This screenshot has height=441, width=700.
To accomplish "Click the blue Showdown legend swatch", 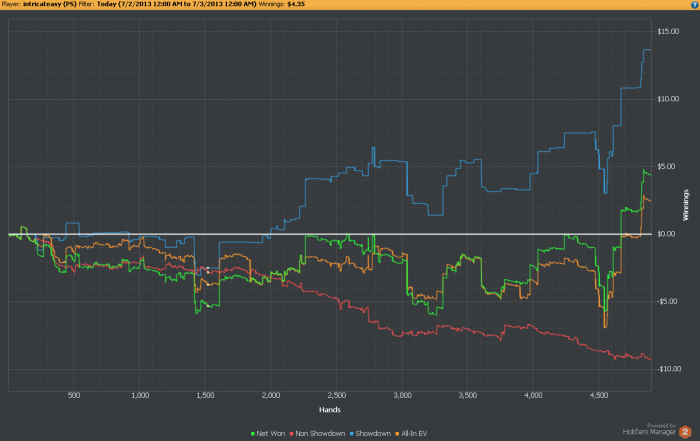I will tap(352, 434).
